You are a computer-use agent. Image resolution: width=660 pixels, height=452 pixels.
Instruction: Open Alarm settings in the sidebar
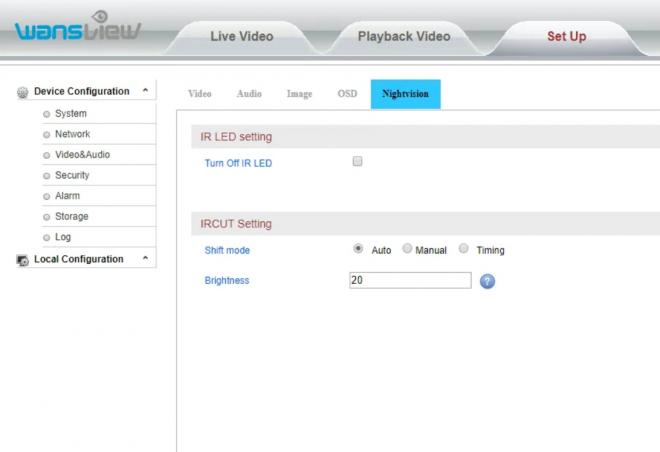click(x=67, y=196)
